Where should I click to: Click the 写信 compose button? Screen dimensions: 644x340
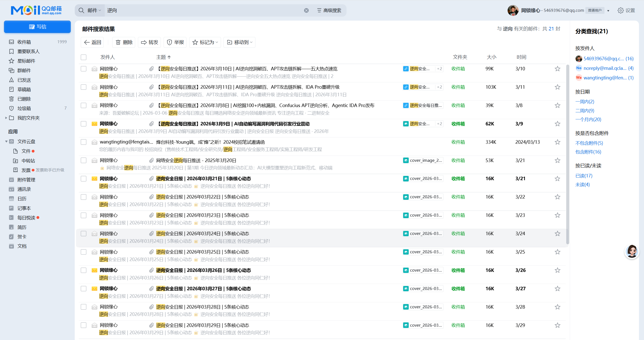(37, 27)
